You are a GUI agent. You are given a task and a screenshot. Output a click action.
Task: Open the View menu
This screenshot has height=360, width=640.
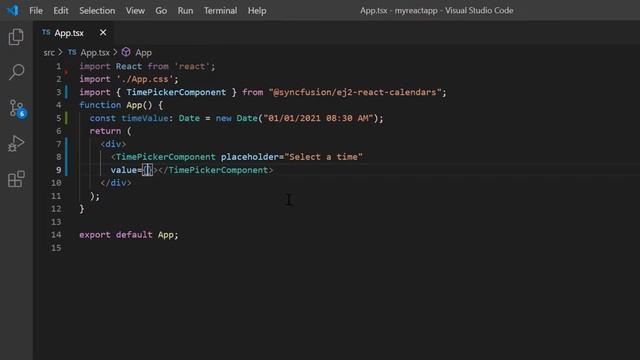135,11
